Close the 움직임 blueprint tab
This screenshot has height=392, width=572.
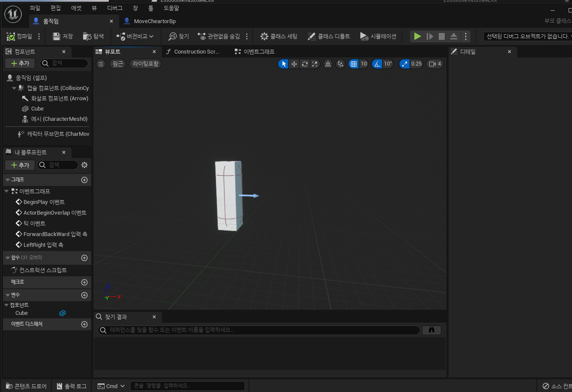click(111, 21)
